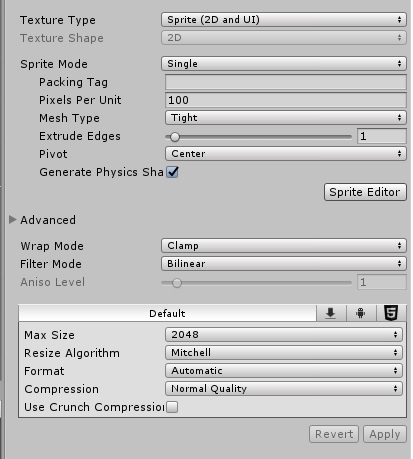Image resolution: width=413 pixels, height=459 pixels.
Task: Click the Sprite Editor button
Action: pyautogui.click(x=365, y=192)
